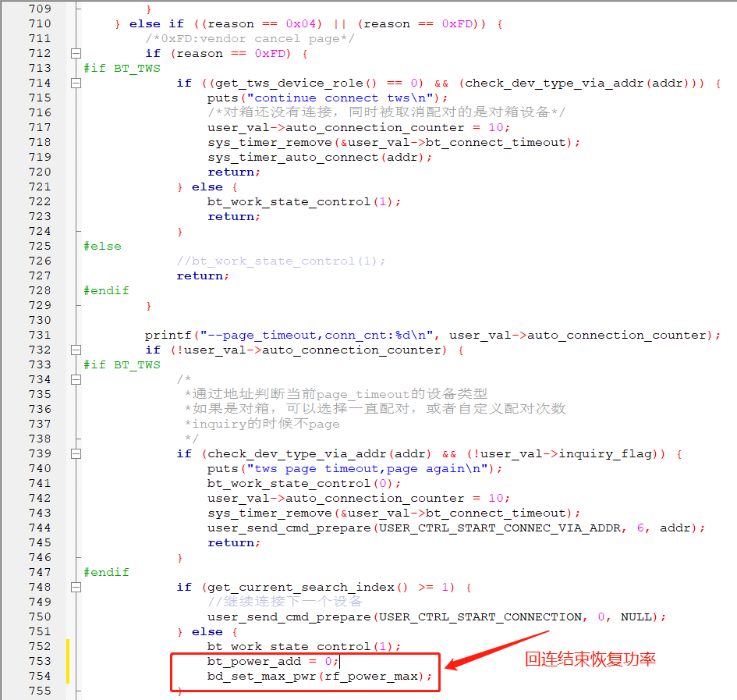Collapse the code block at line 732
Screen dimensions: 737x700
coord(76,350)
